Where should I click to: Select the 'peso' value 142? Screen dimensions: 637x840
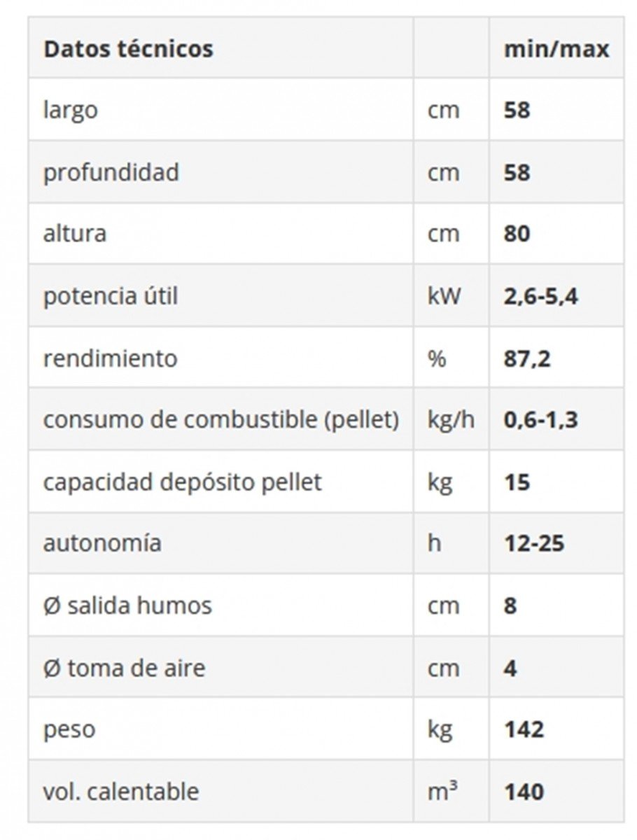click(x=524, y=729)
